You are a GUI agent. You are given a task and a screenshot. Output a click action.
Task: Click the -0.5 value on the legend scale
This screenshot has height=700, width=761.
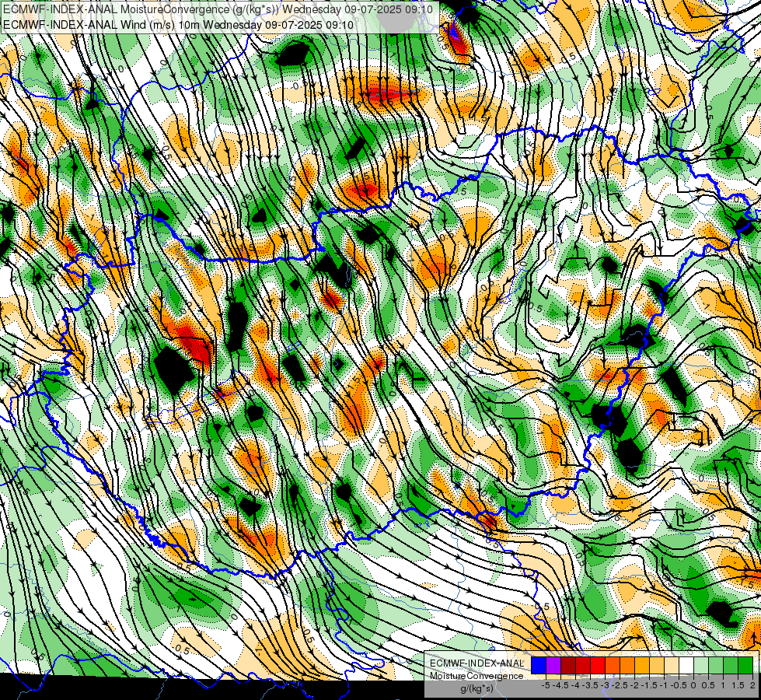[x=679, y=685]
